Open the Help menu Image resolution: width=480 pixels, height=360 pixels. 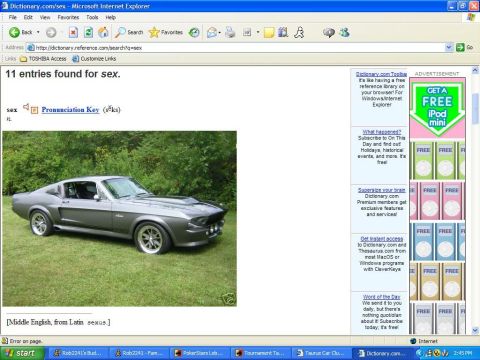(x=111, y=17)
